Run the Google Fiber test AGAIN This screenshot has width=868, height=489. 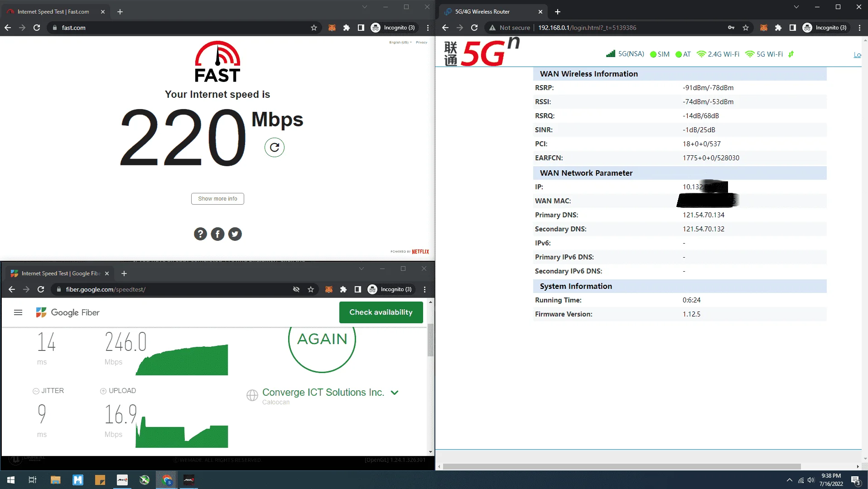coord(322,339)
